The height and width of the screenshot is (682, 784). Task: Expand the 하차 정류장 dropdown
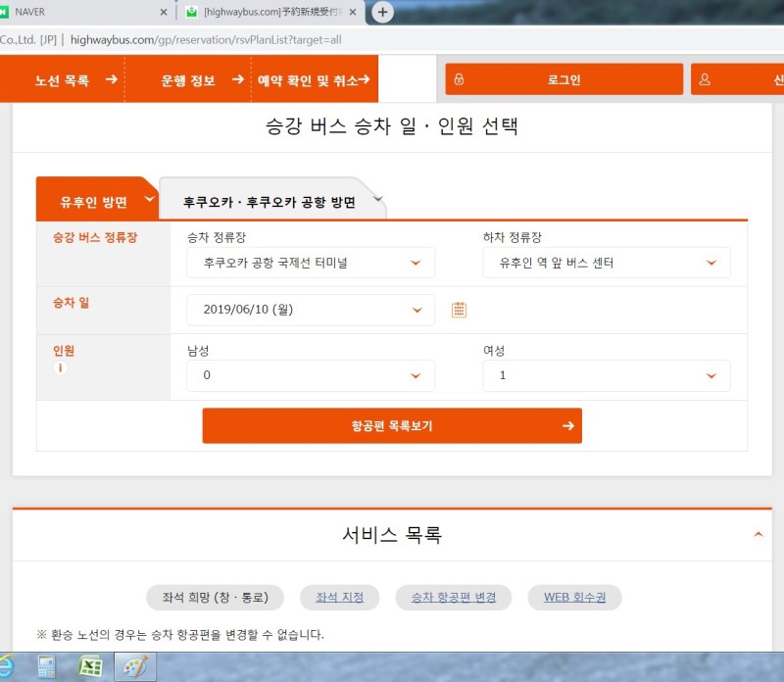coord(607,263)
